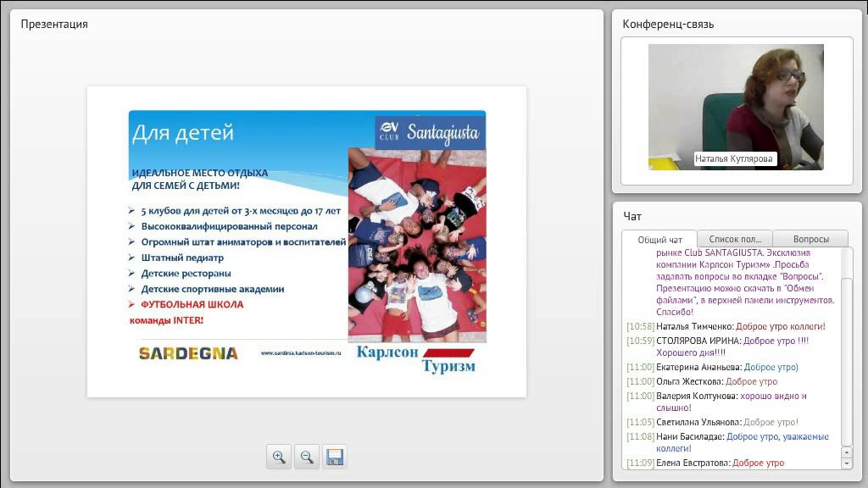Open the Список пол... tab

click(x=735, y=239)
